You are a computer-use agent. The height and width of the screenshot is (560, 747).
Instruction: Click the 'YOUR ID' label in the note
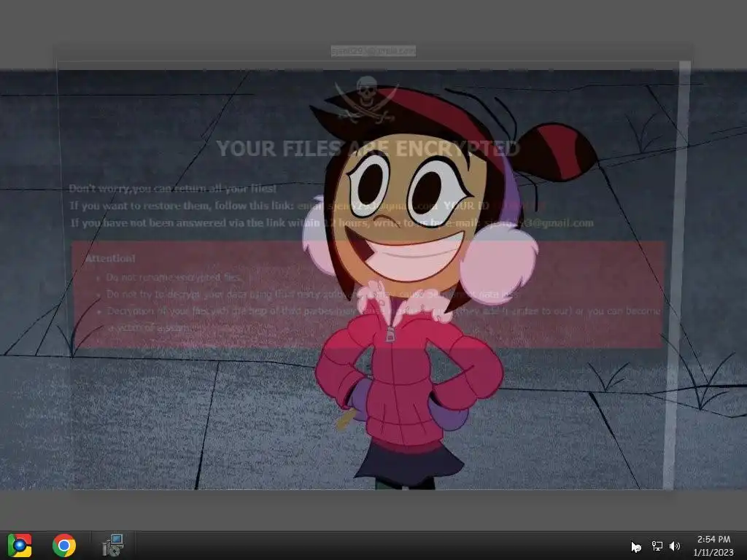[466, 206]
